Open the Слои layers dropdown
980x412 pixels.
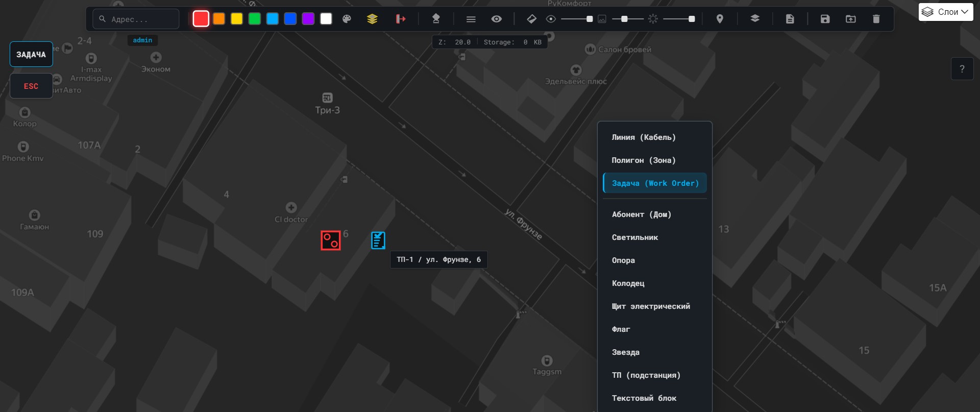(x=946, y=12)
